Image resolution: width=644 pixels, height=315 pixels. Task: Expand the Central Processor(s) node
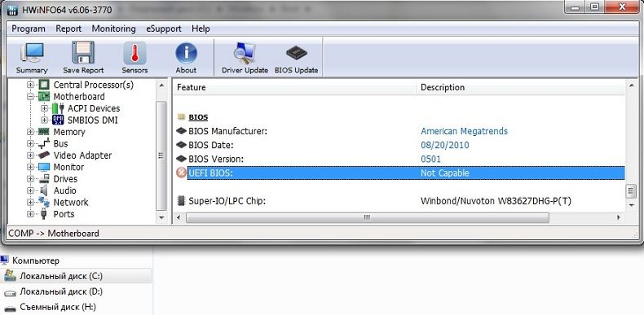[x=30, y=85]
